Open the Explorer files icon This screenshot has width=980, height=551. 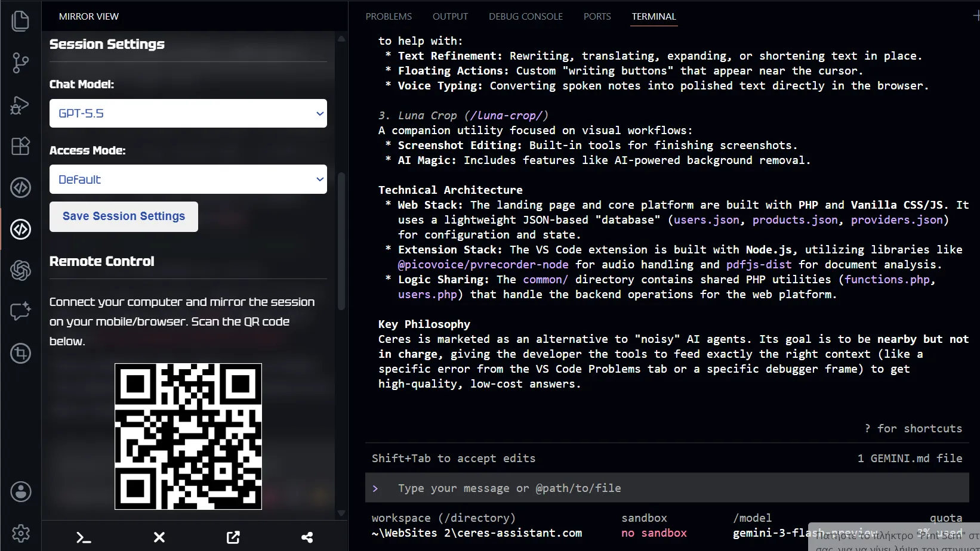[20, 21]
